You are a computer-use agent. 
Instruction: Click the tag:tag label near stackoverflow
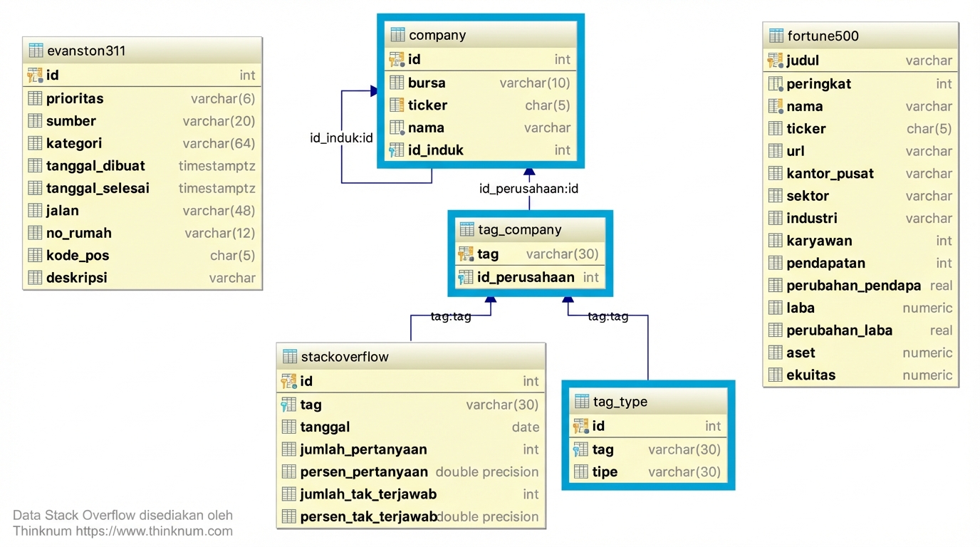(451, 316)
